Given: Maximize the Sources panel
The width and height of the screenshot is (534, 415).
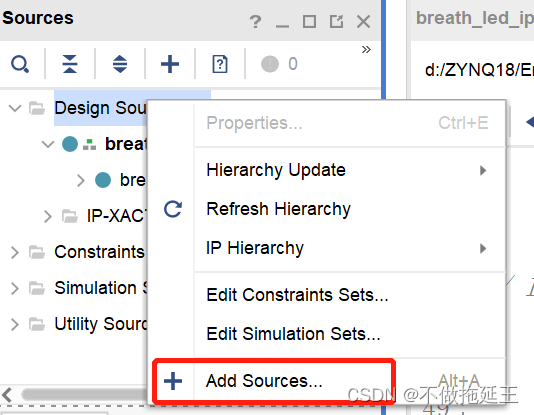Looking at the screenshot, I should click(x=309, y=21).
